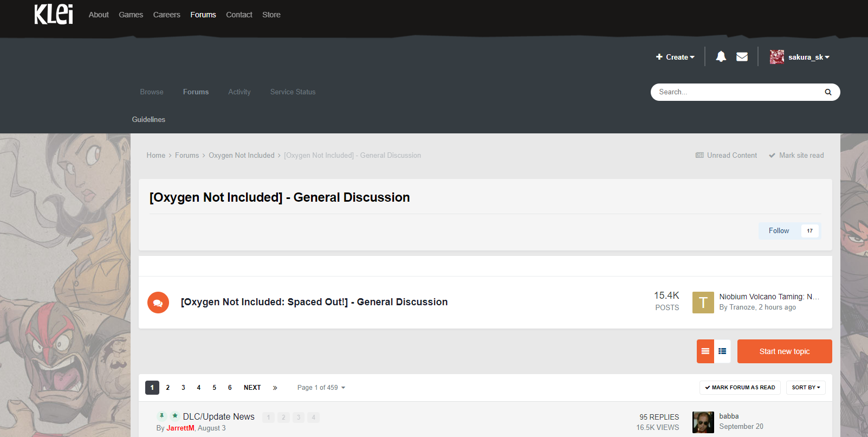868x437 pixels.
Task: Click babba's profile avatar
Action: click(x=703, y=422)
